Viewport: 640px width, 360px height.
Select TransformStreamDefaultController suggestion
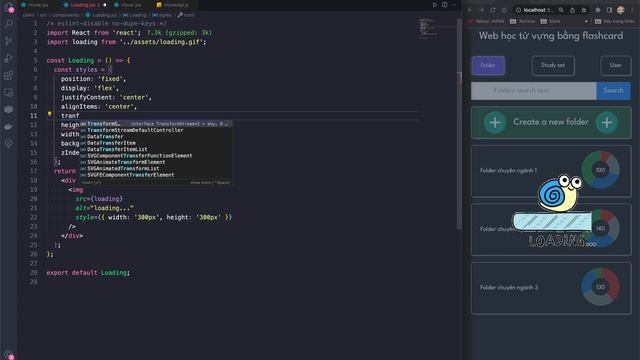[x=156, y=130]
